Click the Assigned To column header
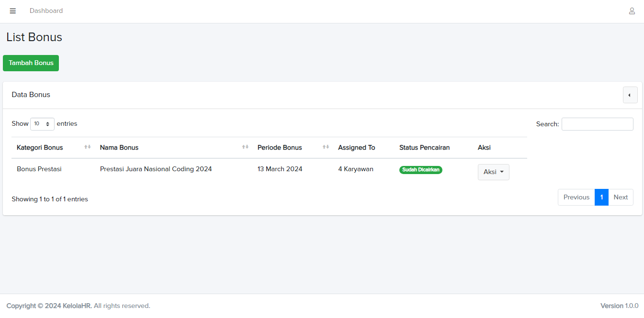The image size is (644, 318). [x=356, y=148]
